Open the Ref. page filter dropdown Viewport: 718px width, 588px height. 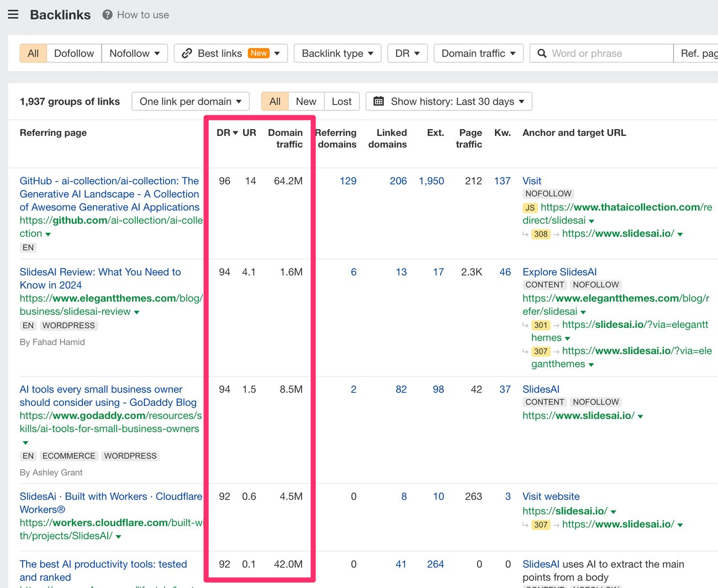coord(696,54)
